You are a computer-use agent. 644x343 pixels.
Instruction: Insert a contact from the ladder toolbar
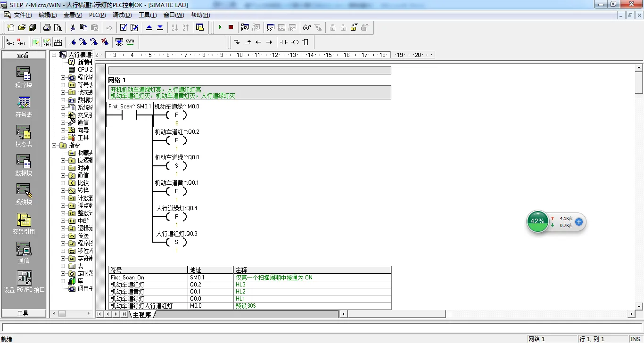[283, 42]
